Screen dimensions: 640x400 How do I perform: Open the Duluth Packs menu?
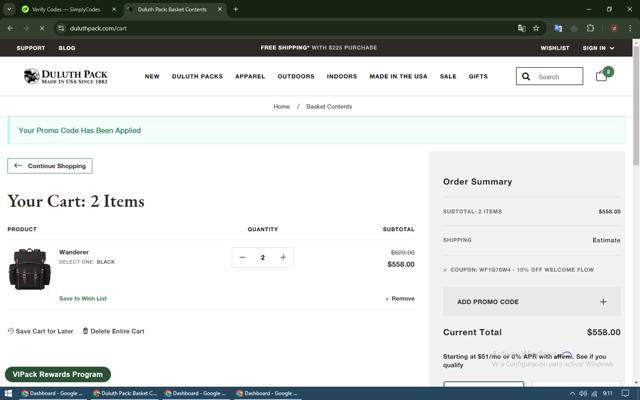coord(197,76)
